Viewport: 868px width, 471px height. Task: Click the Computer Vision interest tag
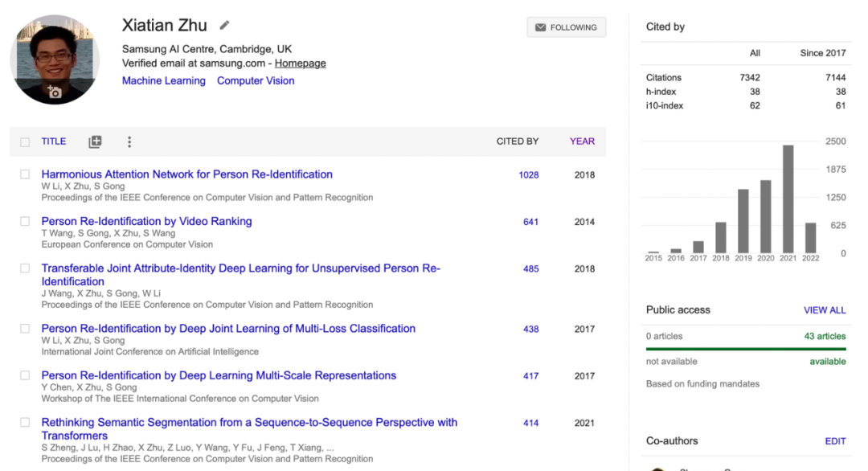point(256,81)
